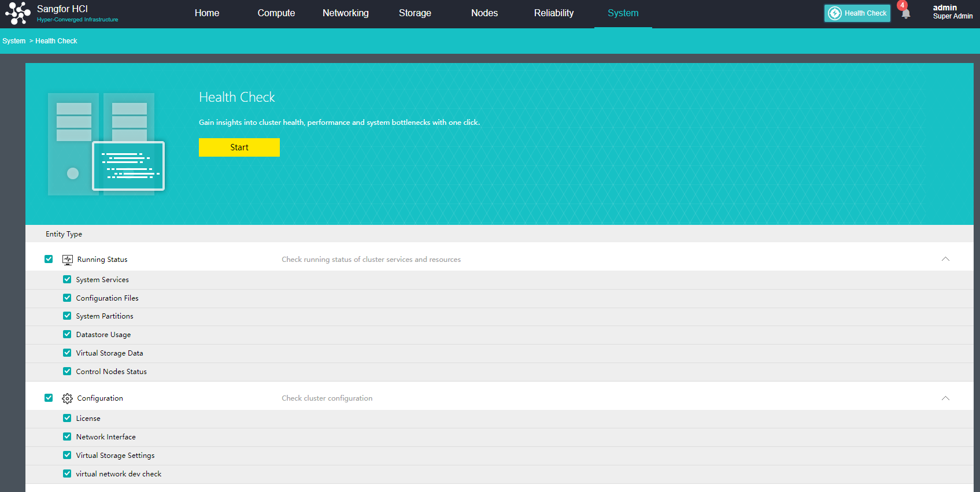Click the Sangfor HCI logo icon
The image size is (980, 492).
coord(17,13)
